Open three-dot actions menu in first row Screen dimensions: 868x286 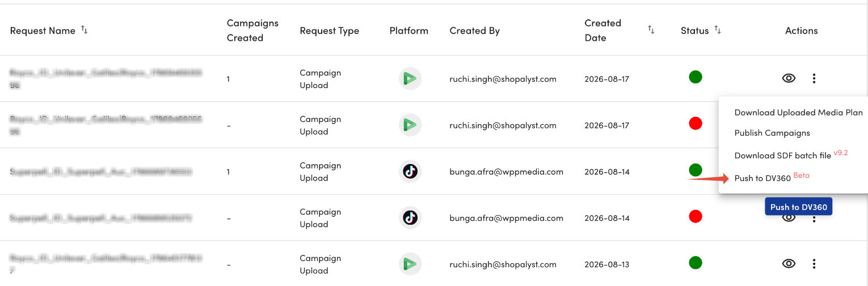pyautogui.click(x=814, y=78)
